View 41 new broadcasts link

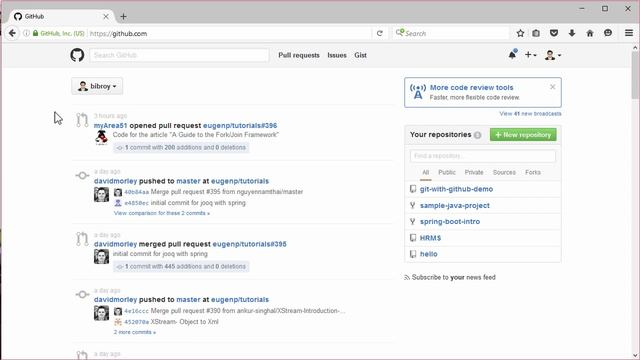tap(530, 113)
